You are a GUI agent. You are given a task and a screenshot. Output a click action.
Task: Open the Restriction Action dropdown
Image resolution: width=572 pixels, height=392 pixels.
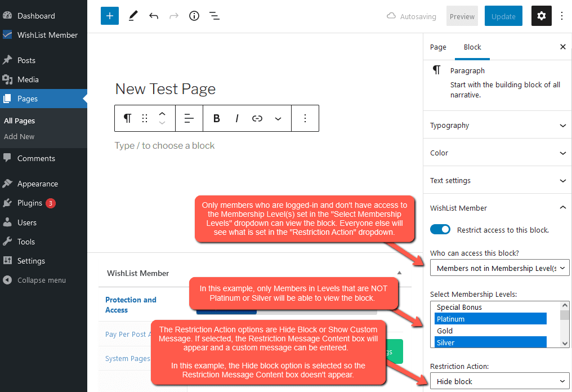click(499, 381)
